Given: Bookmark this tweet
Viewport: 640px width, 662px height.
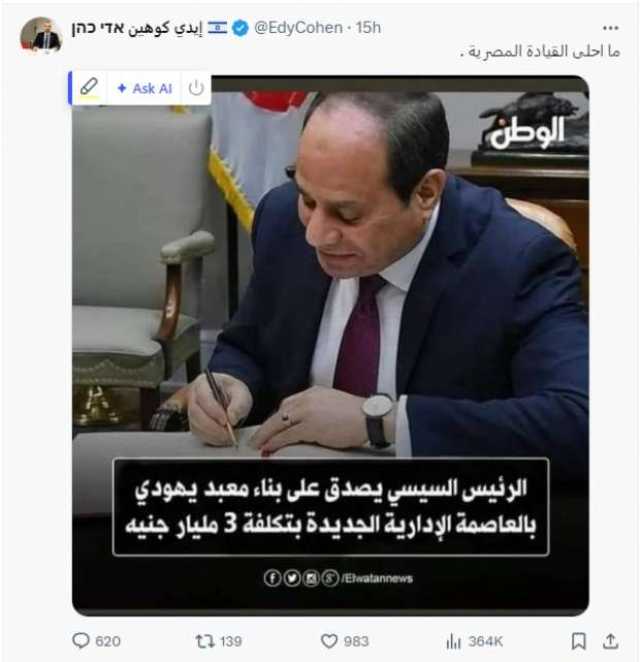Looking at the screenshot, I should [578, 641].
